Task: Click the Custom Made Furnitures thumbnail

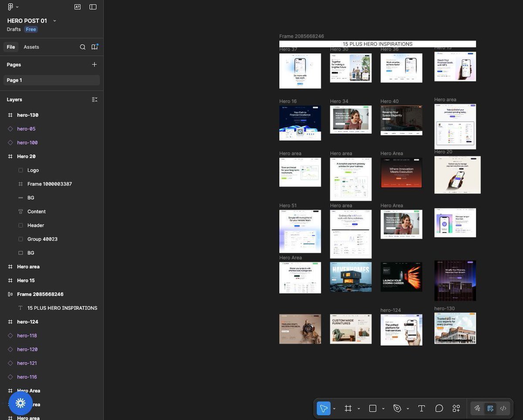Action: point(351,329)
